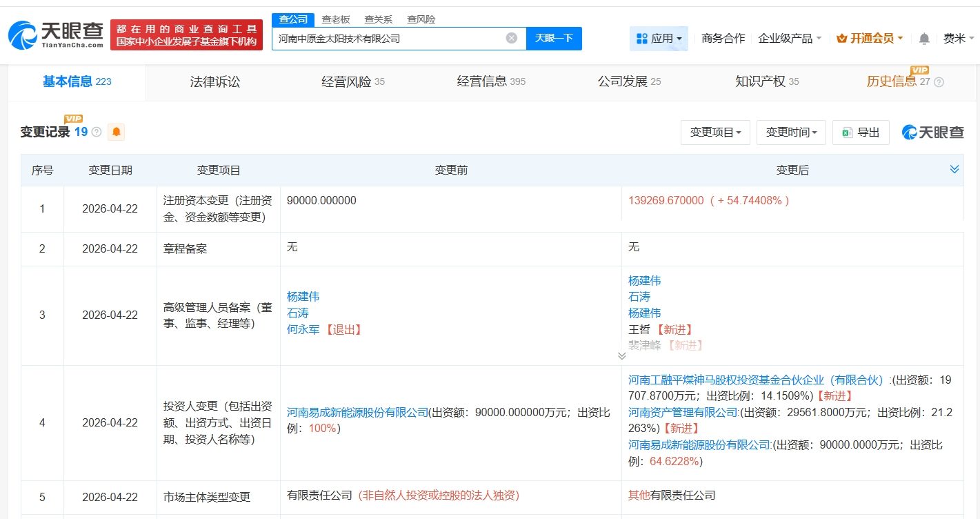Click the 市场主体类型变更 change item cell
The width and height of the screenshot is (980, 519).
click(218, 497)
